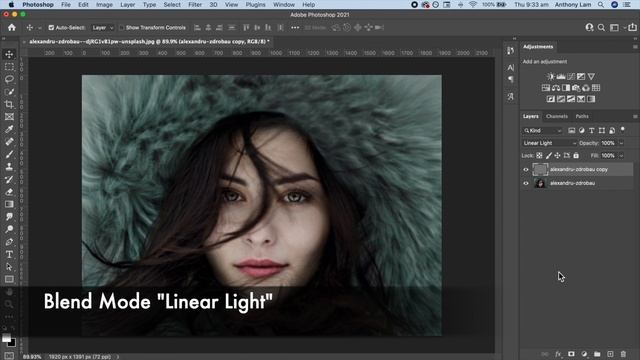640x360 pixels.
Task: Open more align options ellipsis
Action: (x=295, y=28)
